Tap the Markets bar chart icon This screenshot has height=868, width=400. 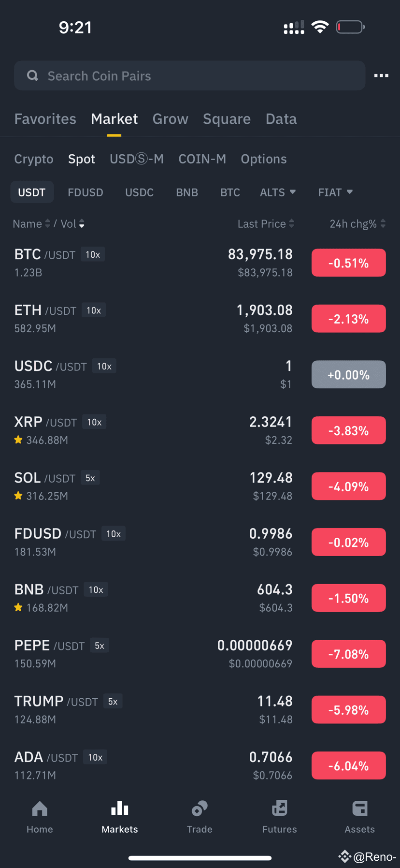coord(120,808)
